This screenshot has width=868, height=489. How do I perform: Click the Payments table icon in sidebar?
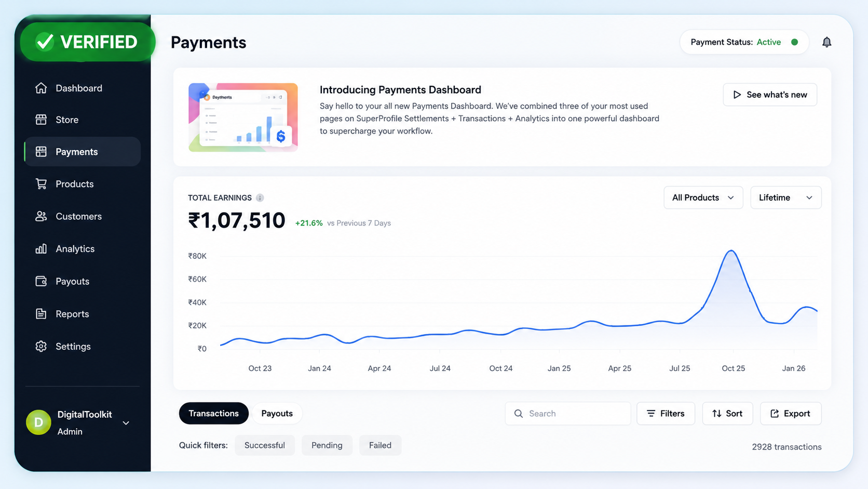pyautogui.click(x=41, y=152)
